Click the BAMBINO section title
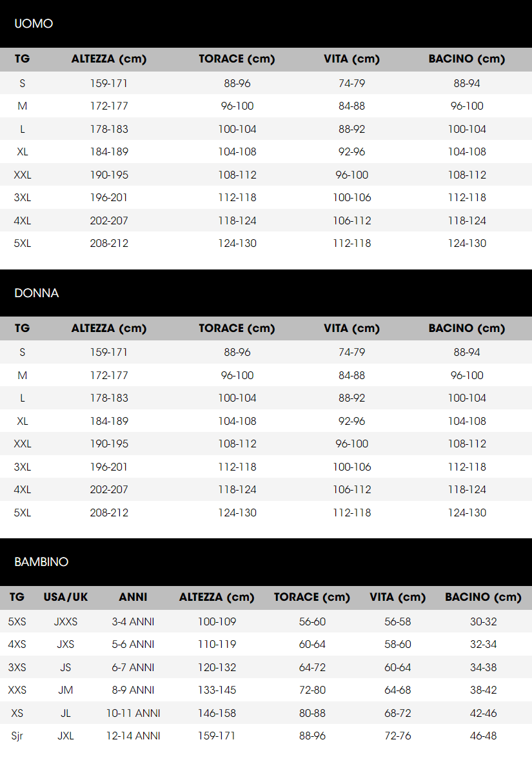Screen dimensions: 532x762 tap(41, 562)
